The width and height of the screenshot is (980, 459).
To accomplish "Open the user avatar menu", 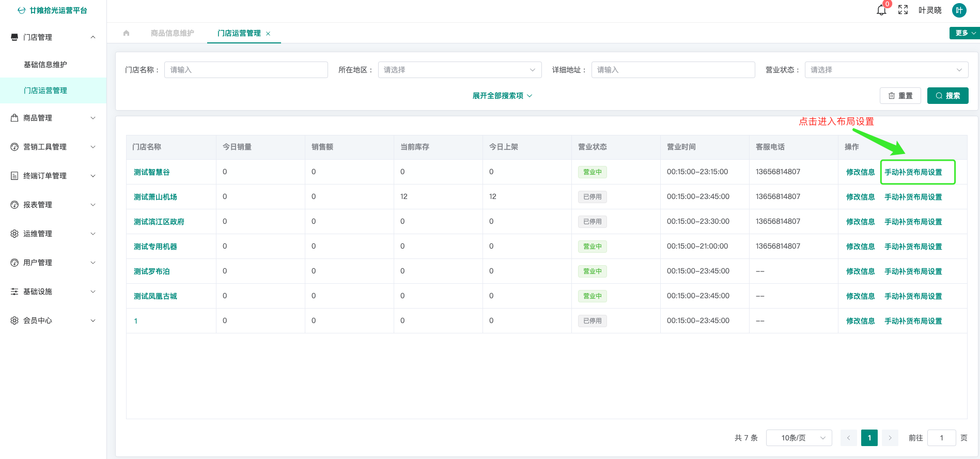I will pyautogui.click(x=959, y=10).
